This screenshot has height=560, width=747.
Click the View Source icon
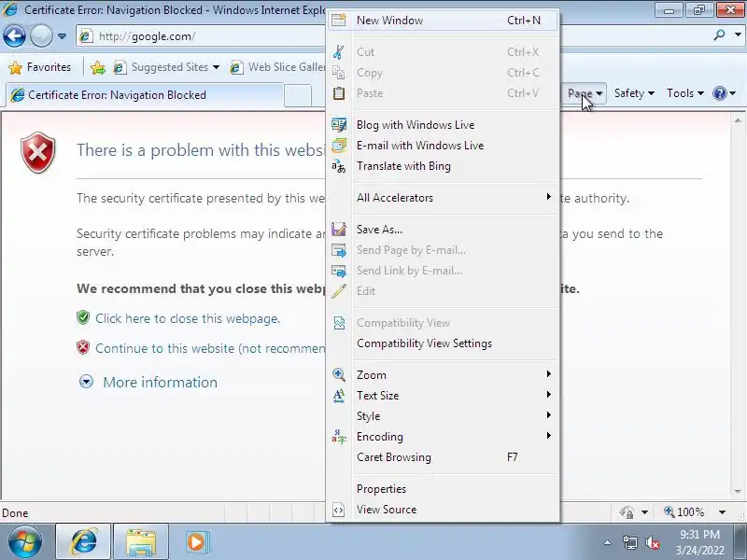339,510
